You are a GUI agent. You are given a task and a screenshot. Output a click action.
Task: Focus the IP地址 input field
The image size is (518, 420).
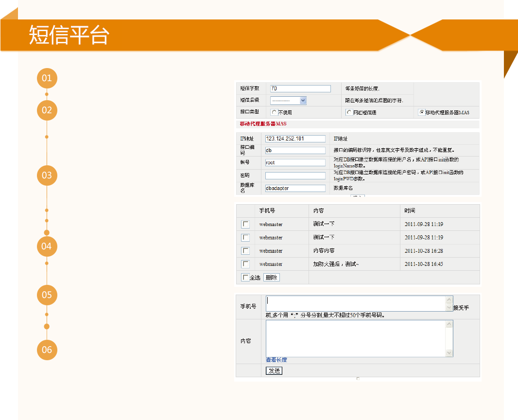click(295, 139)
